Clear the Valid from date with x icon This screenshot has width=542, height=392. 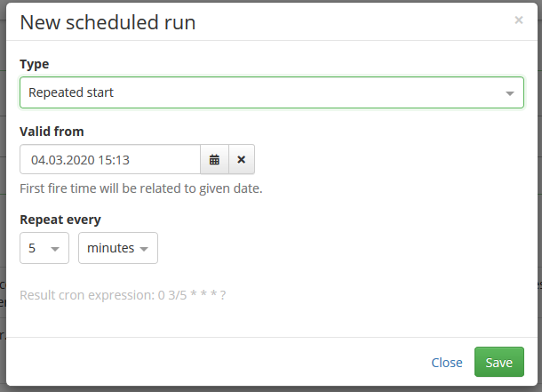[242, 159]
